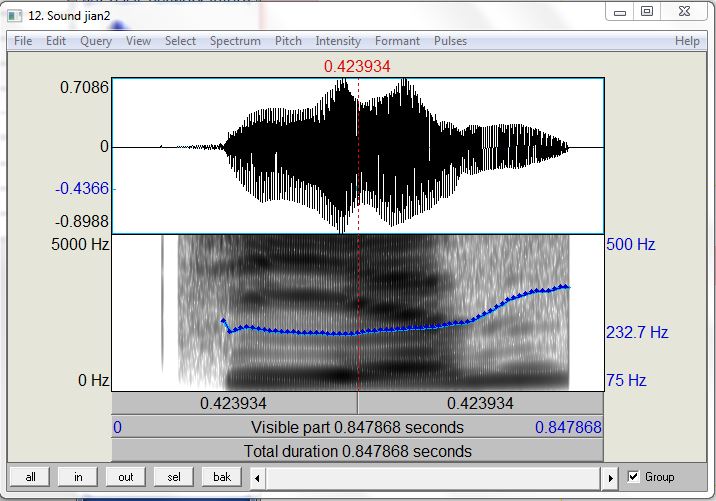Click the 'bak' zoom button
This screenshot has height=501, width=716.
pyautogui.click(x=221, y=477)
